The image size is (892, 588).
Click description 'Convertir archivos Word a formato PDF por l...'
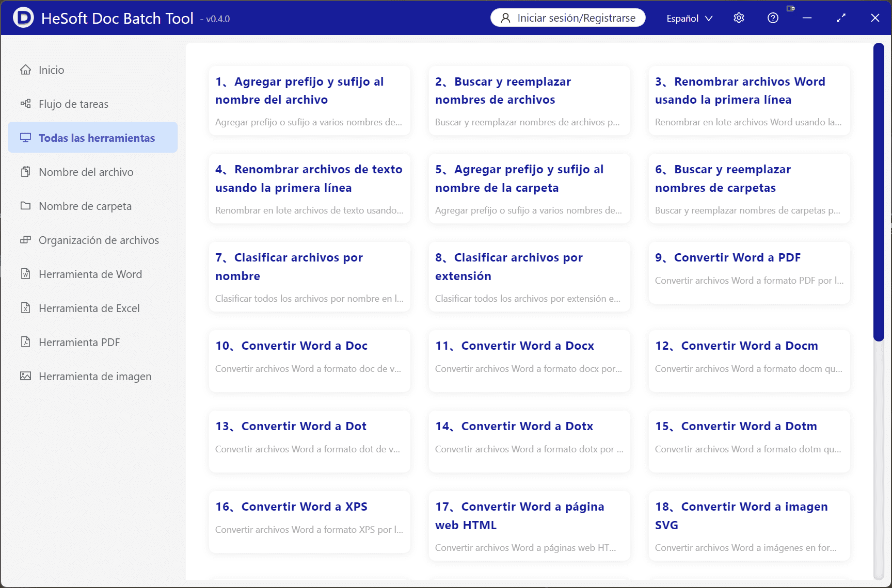point(749,281)
